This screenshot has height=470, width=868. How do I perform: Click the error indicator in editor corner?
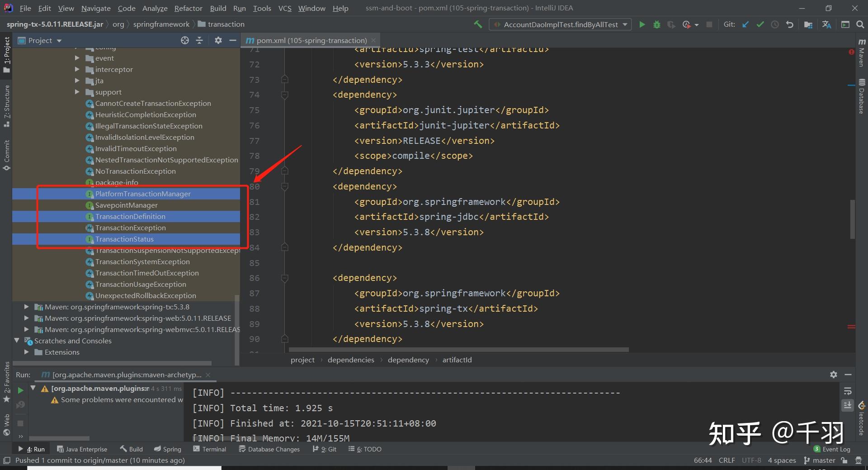pos(851,52)
